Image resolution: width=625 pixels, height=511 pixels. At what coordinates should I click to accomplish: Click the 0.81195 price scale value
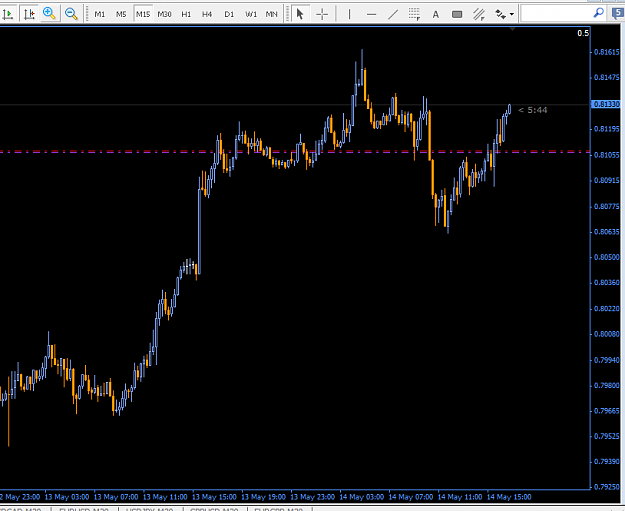tap(607, 129)
